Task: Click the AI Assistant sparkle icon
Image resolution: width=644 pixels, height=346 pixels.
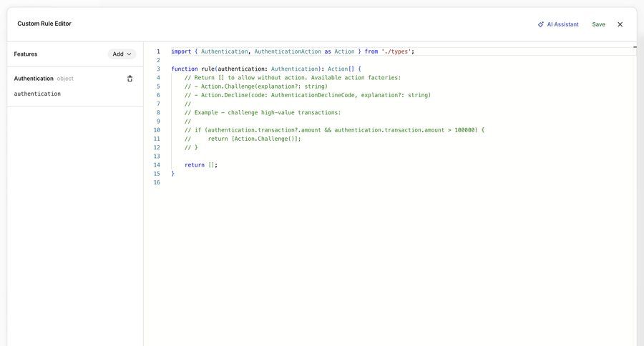Action: 541,24
